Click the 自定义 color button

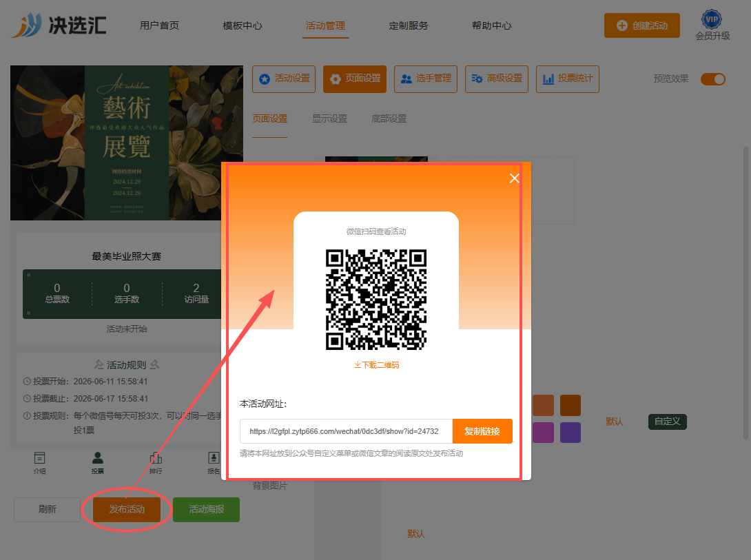668,421
